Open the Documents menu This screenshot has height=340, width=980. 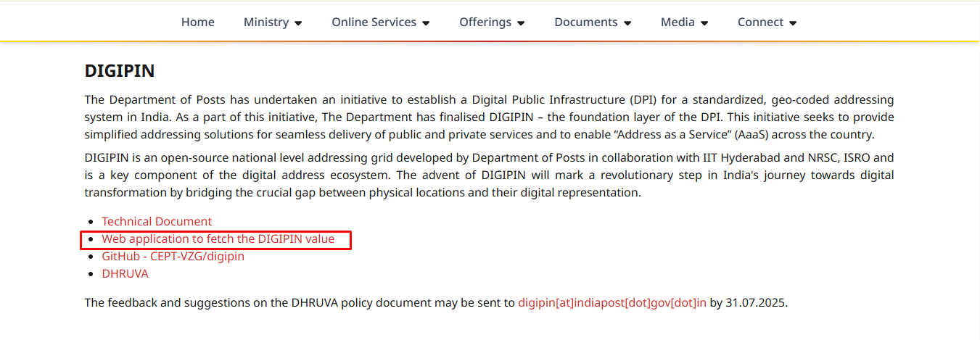point(593,22)
